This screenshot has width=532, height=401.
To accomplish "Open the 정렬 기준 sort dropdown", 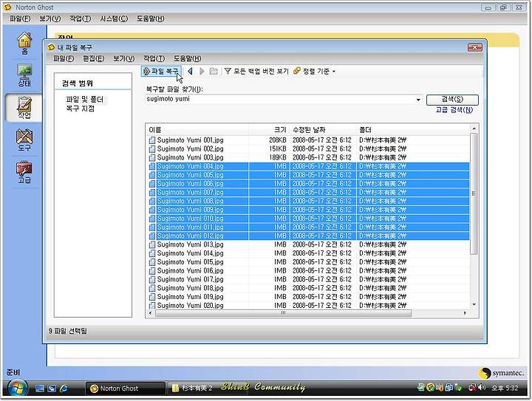I will tap(315, 71).
